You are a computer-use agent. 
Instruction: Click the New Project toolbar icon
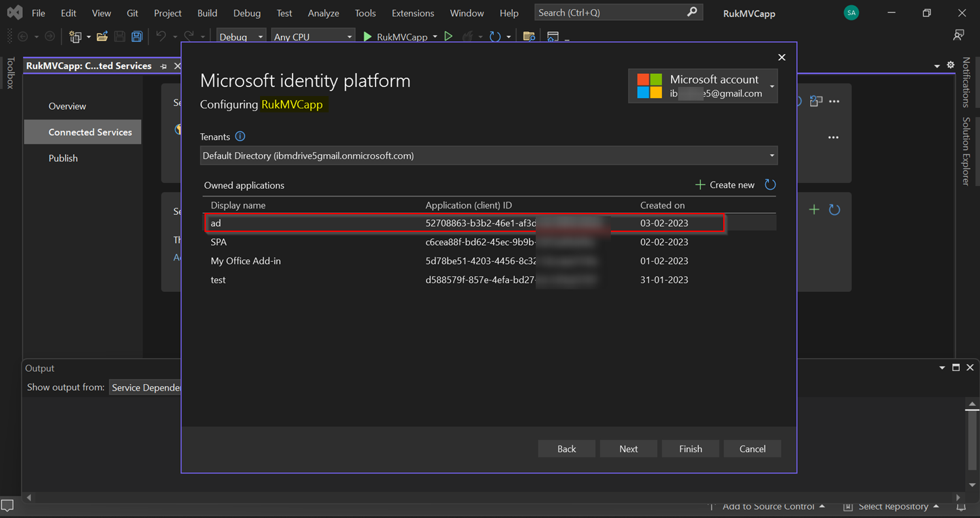click(x=76, y=37)
